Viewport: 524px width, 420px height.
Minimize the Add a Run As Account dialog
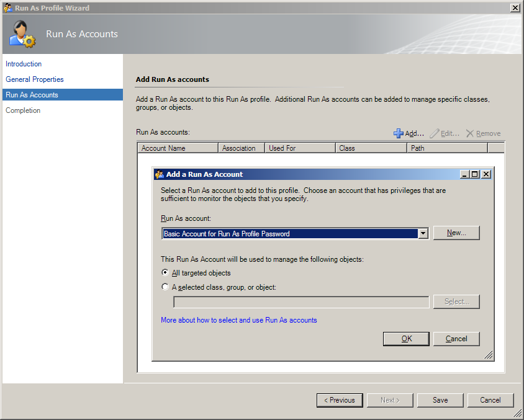464,174
